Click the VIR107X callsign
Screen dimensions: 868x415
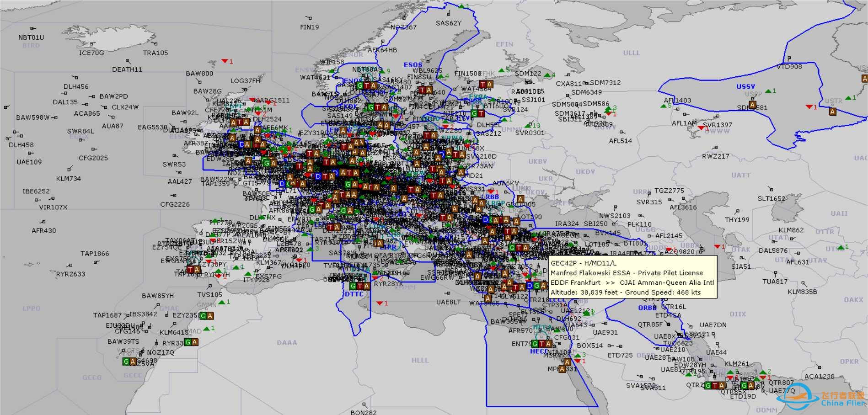pos(54,207)
